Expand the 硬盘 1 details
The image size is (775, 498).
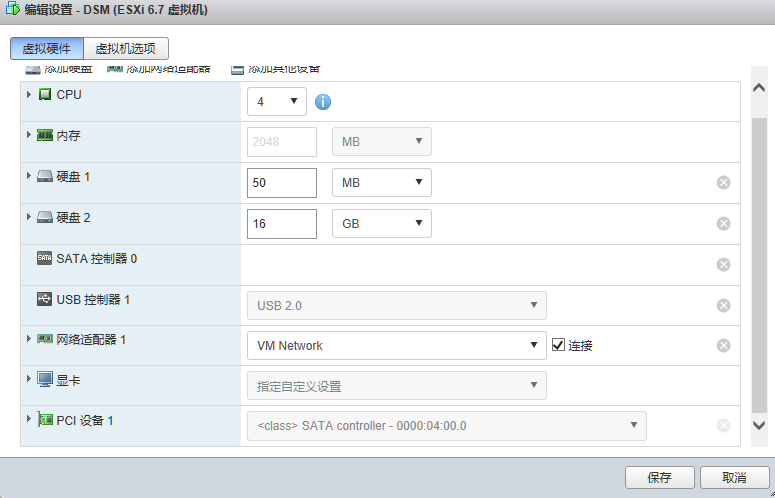pos(29,176)
